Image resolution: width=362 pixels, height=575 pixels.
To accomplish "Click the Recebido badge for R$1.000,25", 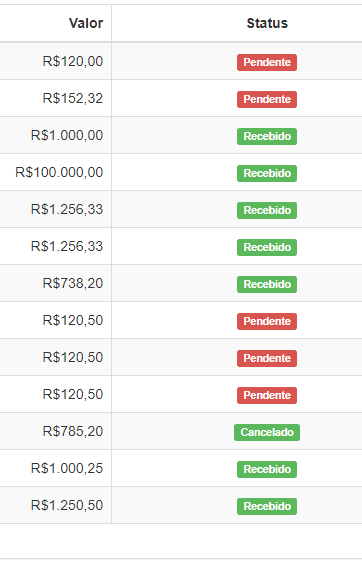I will pyautogui.click(x=267, y=469).
